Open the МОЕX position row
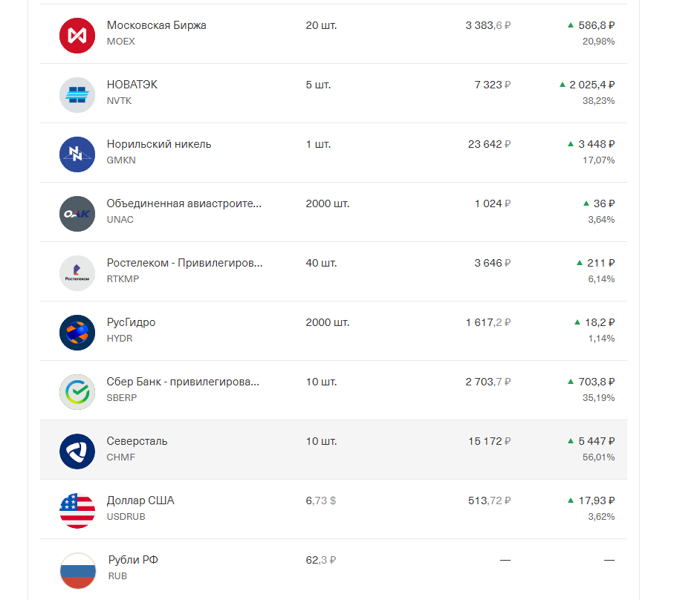Viewport: 700px width, 600px height. (x=334, y=35)
